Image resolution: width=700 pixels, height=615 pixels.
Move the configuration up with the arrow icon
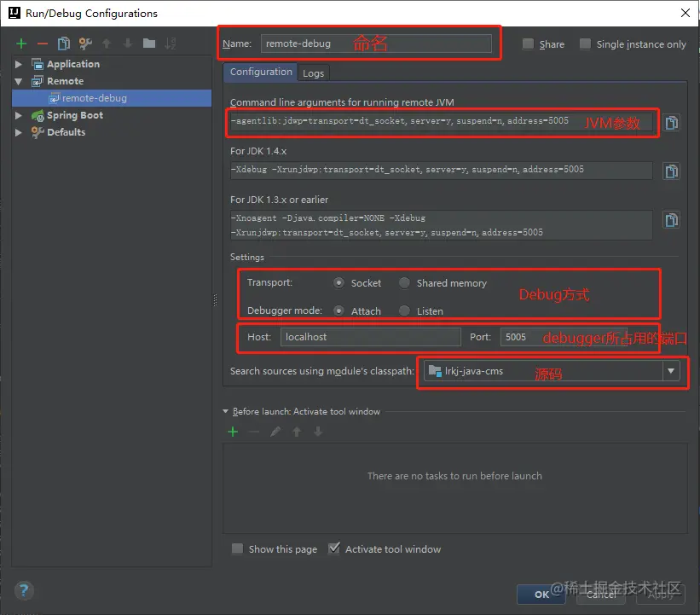107,44
